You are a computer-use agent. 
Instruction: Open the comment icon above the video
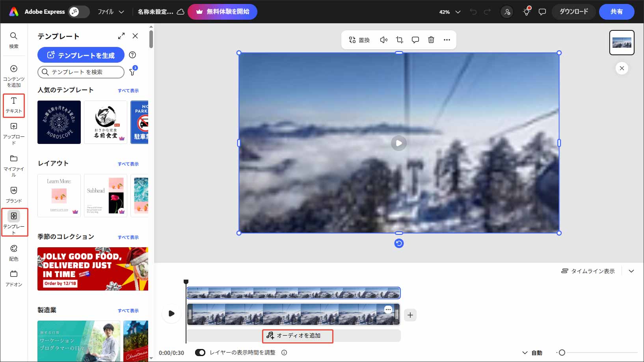(x=415, y=39)
